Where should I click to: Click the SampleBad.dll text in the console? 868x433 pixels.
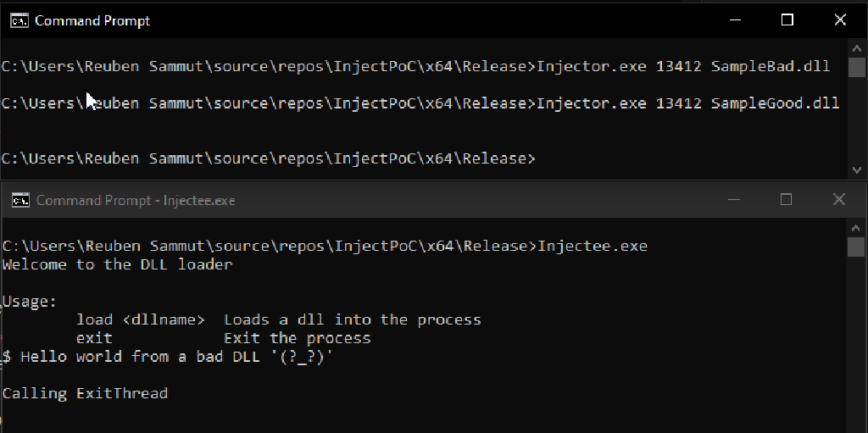(771, 66)
